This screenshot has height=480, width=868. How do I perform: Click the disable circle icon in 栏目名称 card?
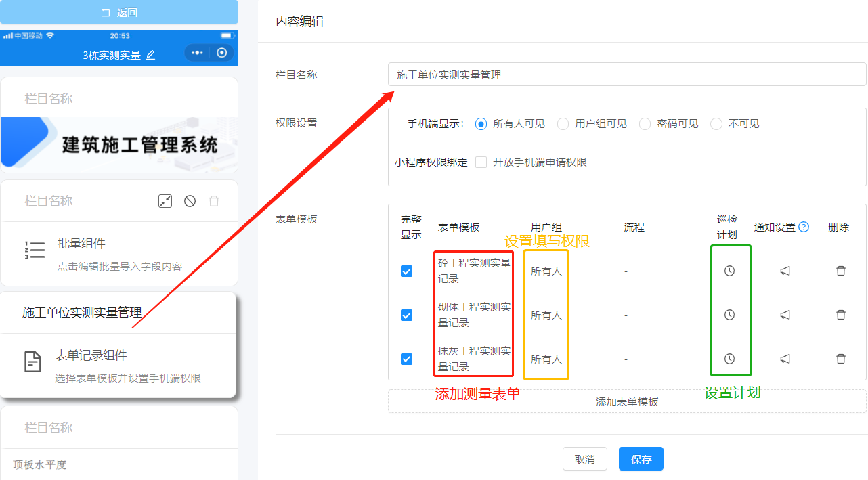190,201
